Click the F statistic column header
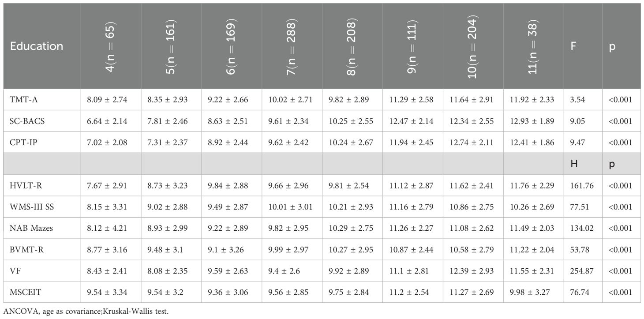The height and width of the screenshot is (319, 644). tap(573, 46)
